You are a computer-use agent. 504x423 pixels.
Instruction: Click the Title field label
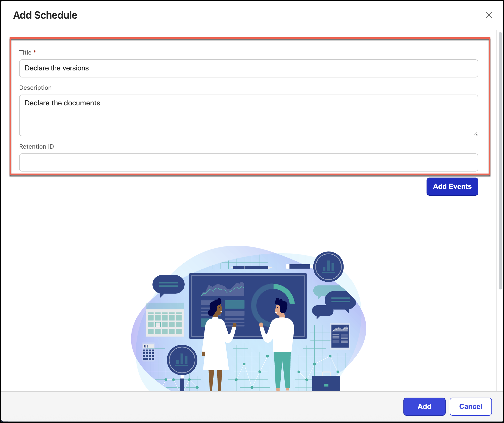click(x=25, y=53)
